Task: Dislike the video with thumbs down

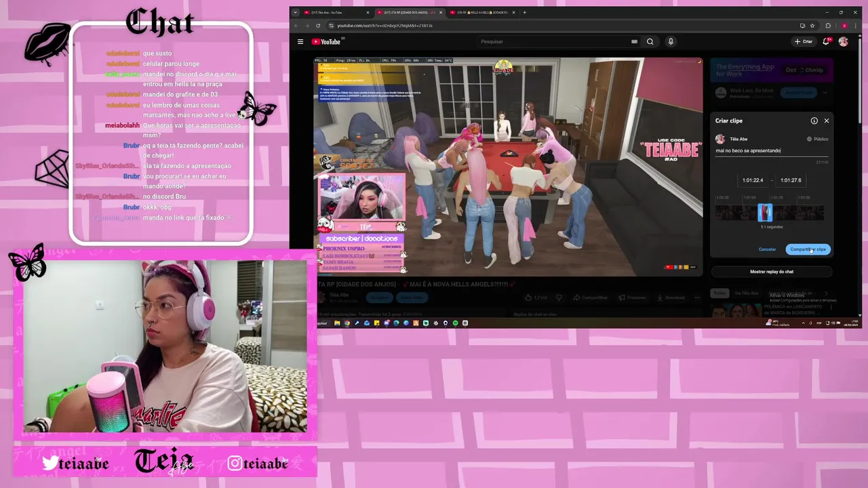Action: click(559, 298)
